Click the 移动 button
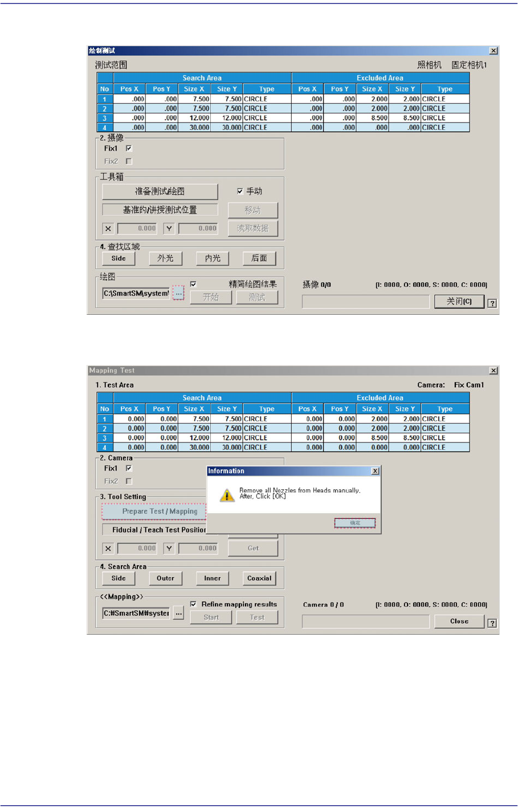Viewport: 518px width, 812px height. [253, 210]
